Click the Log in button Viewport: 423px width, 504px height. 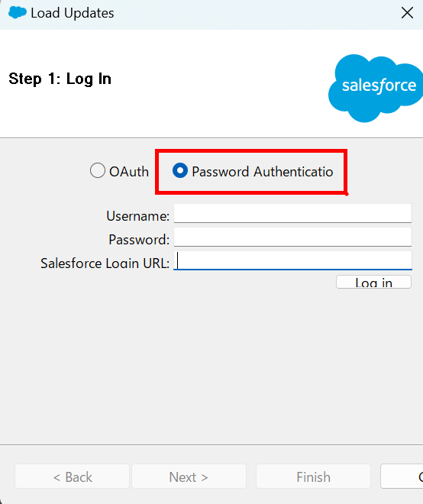pyautogui.click(x=373, y=282)
